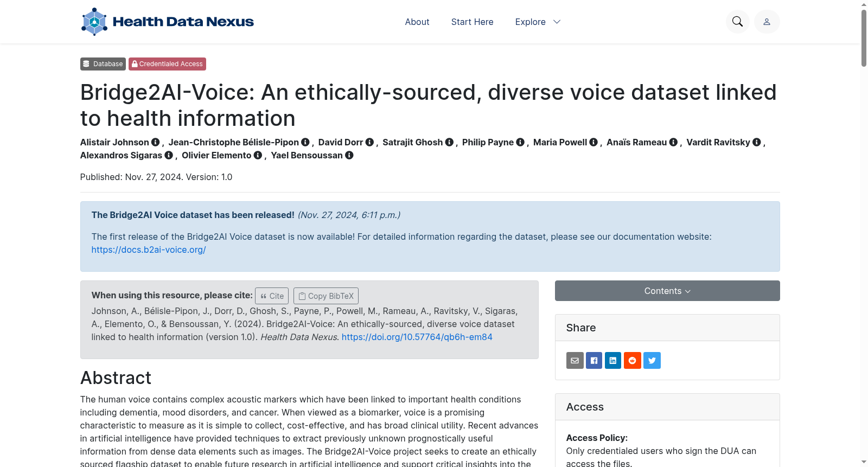Show info icon next to David Dorr
The width and height of the screenshot is (868, 467).
coord(369,142)
